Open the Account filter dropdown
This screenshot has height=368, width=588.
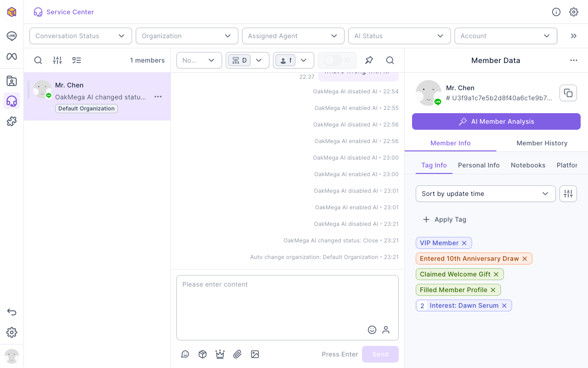pyautogui.click(x=506, y=36)
